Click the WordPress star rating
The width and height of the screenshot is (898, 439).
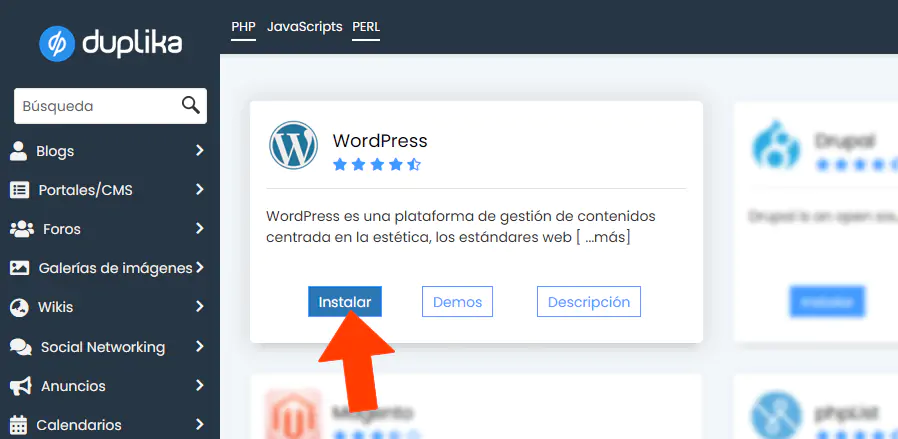[377, 165]
